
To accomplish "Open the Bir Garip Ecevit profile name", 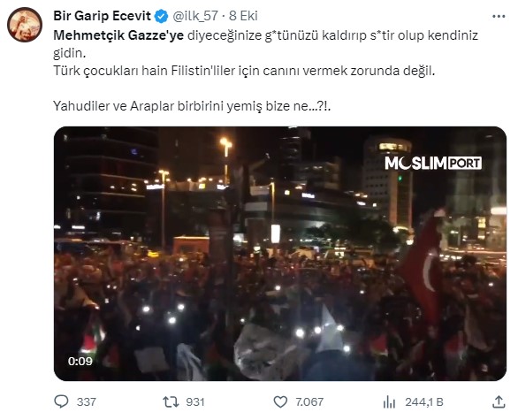I will click(x=102, y=16).
